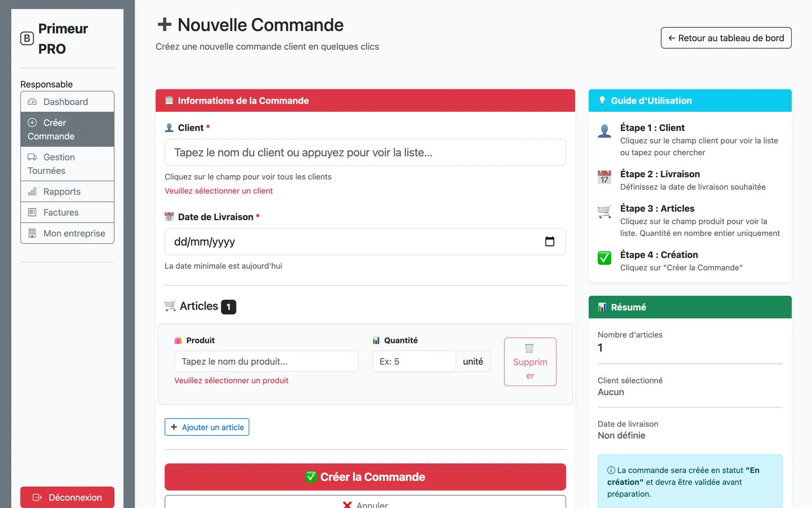Open the calendar picker icon in date field

pyautogui.click(x=550, y=241)
